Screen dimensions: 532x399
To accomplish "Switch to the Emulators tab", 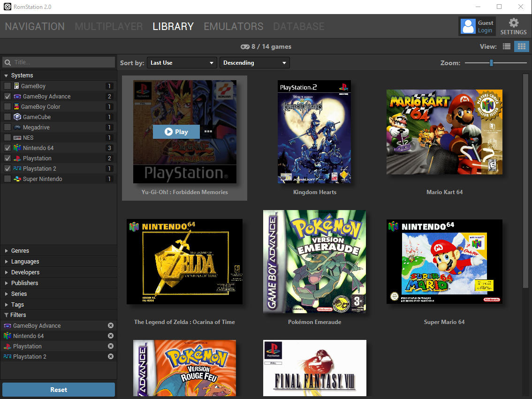I will point(234,26).
